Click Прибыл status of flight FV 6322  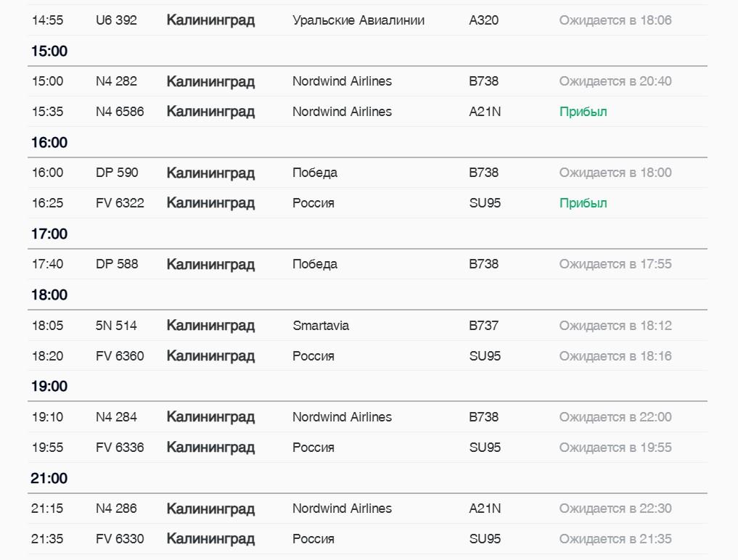(x=583, y=203)
